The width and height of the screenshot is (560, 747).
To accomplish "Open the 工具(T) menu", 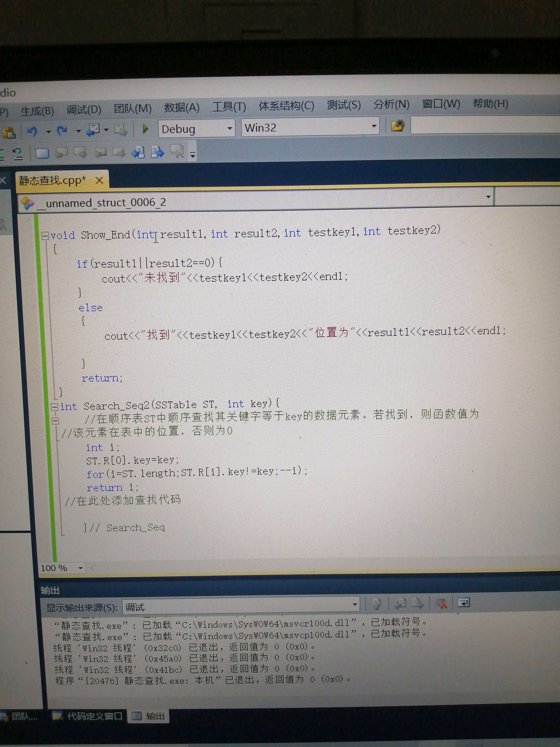I will [x=229, y=107].
